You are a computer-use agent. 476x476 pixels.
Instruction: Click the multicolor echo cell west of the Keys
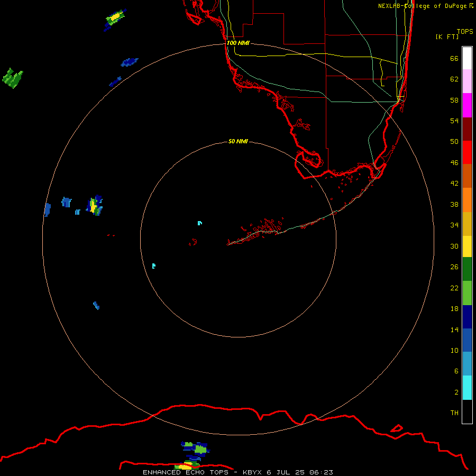click(x=95, y=206)
